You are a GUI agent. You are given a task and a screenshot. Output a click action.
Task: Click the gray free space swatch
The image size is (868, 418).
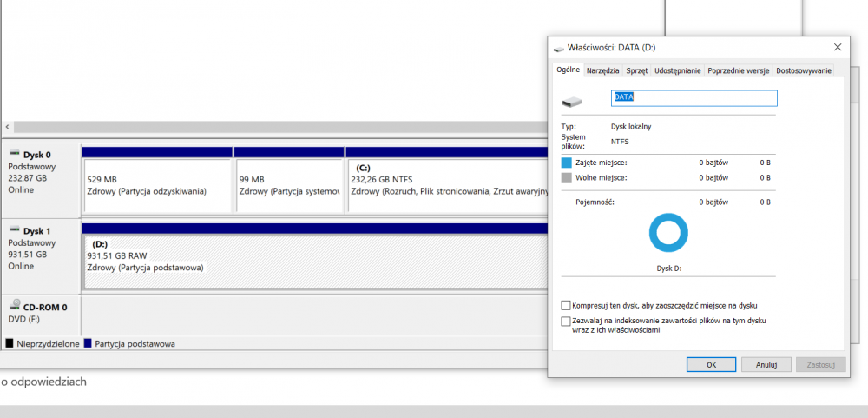tap(567, 177)
